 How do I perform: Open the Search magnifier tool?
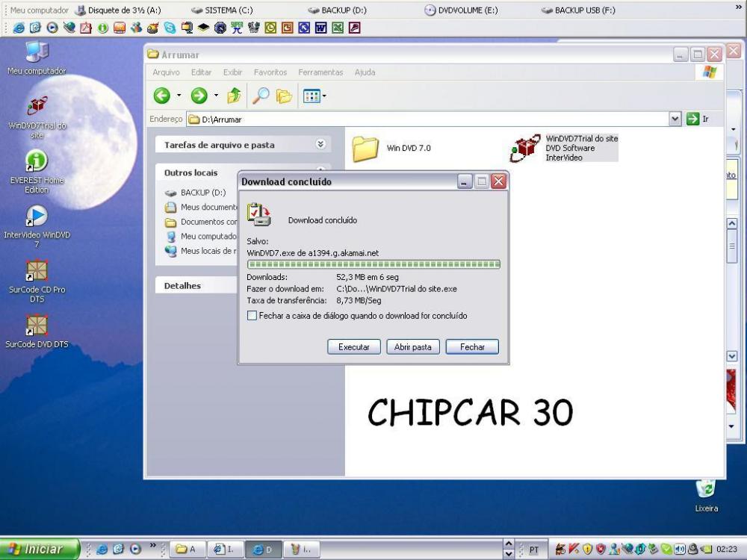point(260,96)
